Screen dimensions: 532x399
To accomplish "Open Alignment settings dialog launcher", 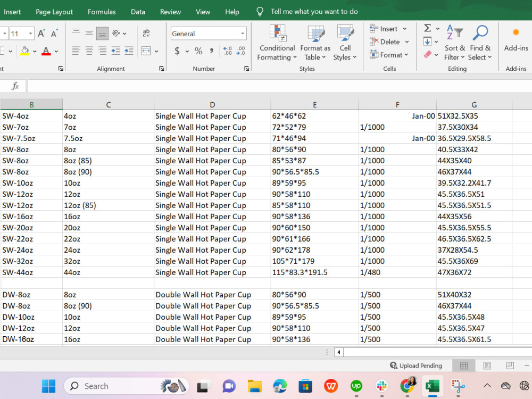I will coord(162,69).
